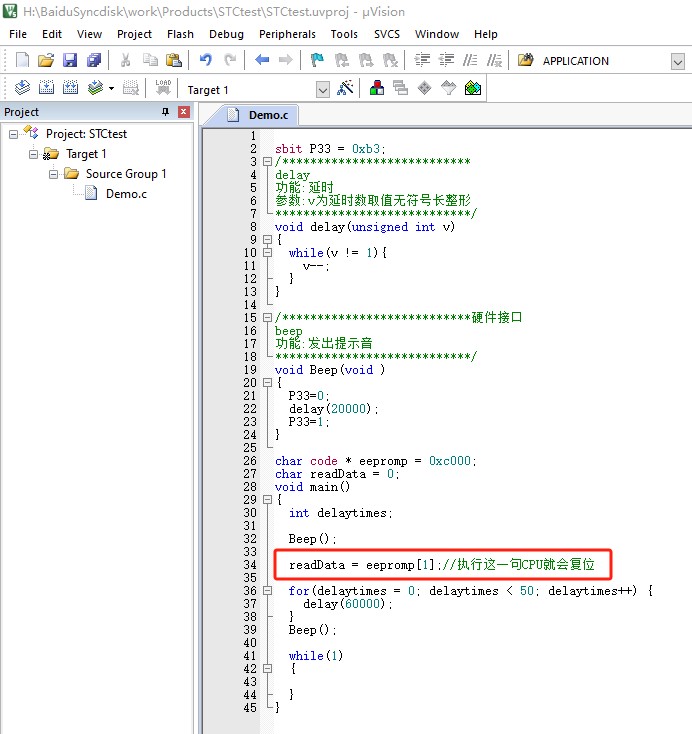
Task: Click the Batch Build icon
Action: 95,88
